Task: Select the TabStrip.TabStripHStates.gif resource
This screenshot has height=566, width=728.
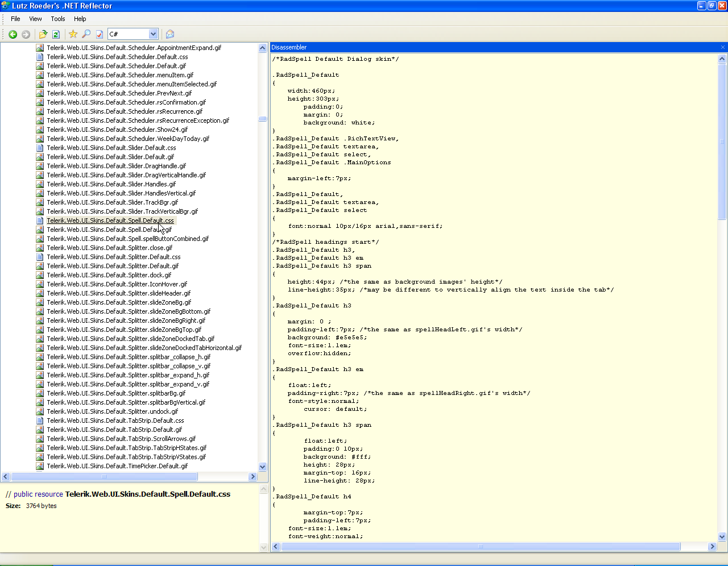Action: (127, 448)
